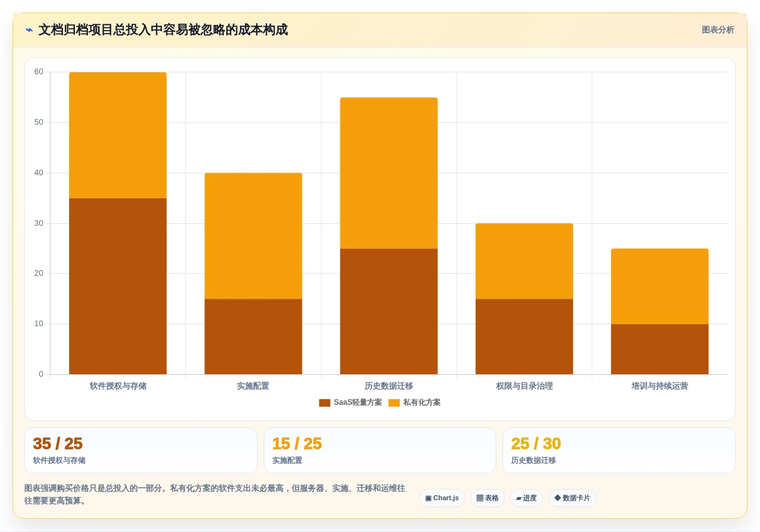Click the 私有化 bar segment for 实施配置
This screenshot has width=760, height=532.
[x=253, y=236]
